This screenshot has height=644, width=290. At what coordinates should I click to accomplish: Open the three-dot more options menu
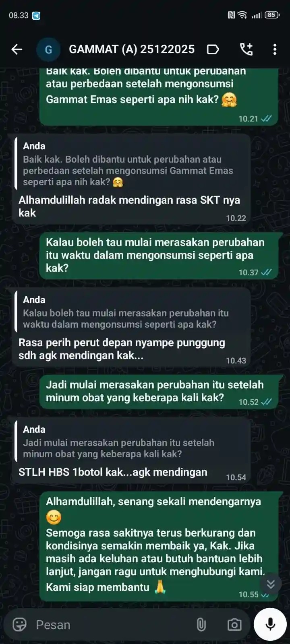tap(275, 50)
